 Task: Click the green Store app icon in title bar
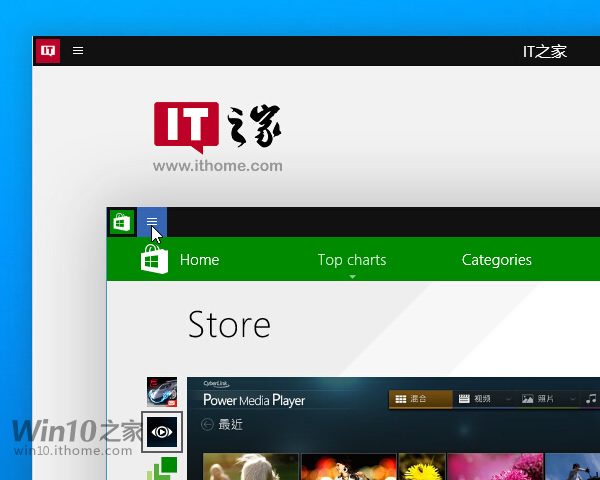(121, 222)
